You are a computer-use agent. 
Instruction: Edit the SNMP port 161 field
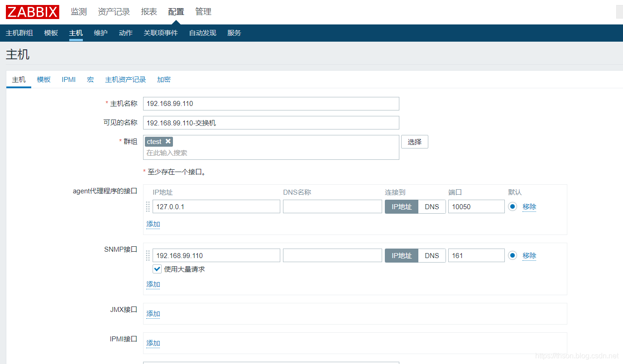(476, 255)
